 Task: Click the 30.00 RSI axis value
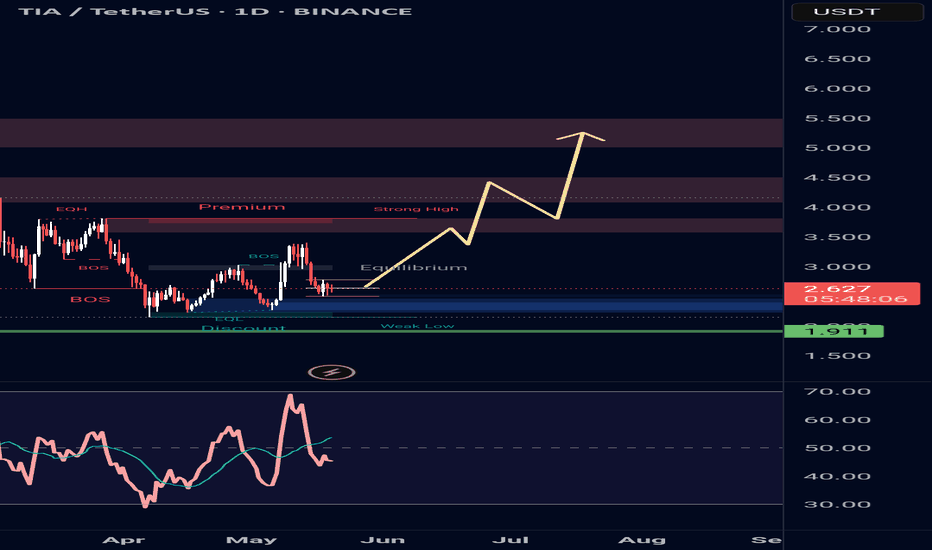tap(837, 505)
